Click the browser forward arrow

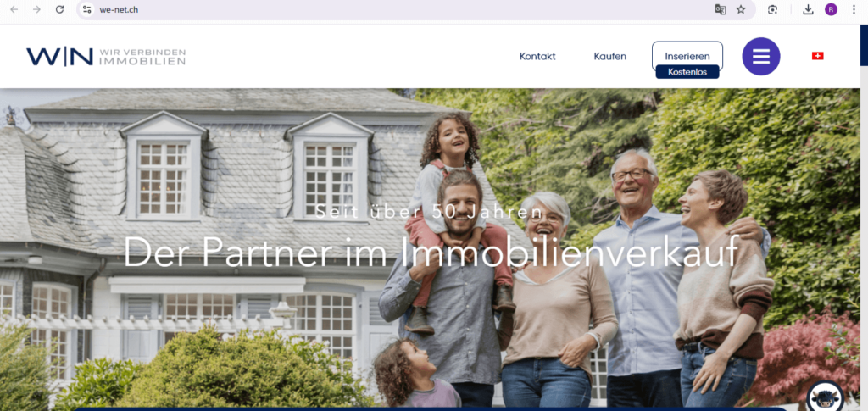36,9
